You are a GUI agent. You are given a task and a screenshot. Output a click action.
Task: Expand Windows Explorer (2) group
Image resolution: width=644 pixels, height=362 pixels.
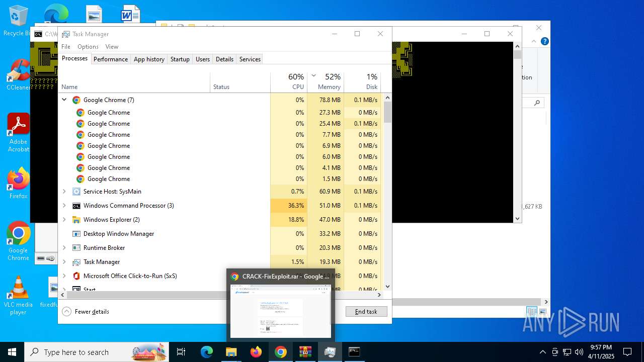(x=64, y=220)
